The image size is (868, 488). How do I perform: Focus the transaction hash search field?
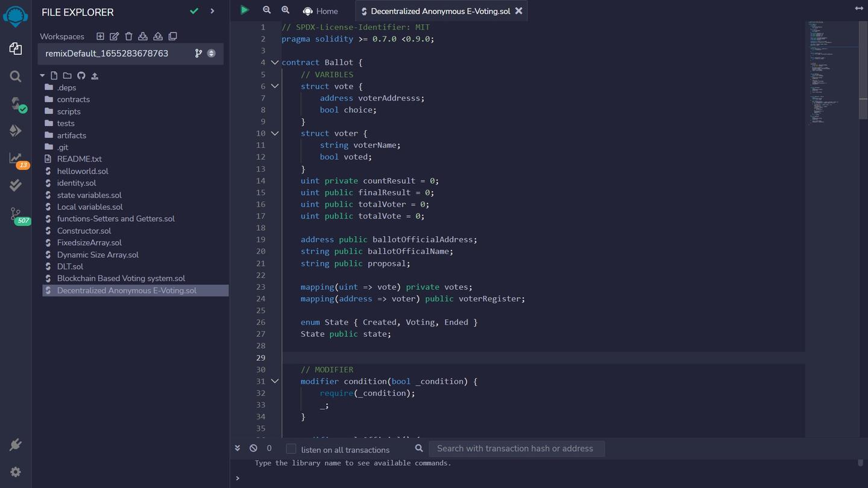click(517, 448)
